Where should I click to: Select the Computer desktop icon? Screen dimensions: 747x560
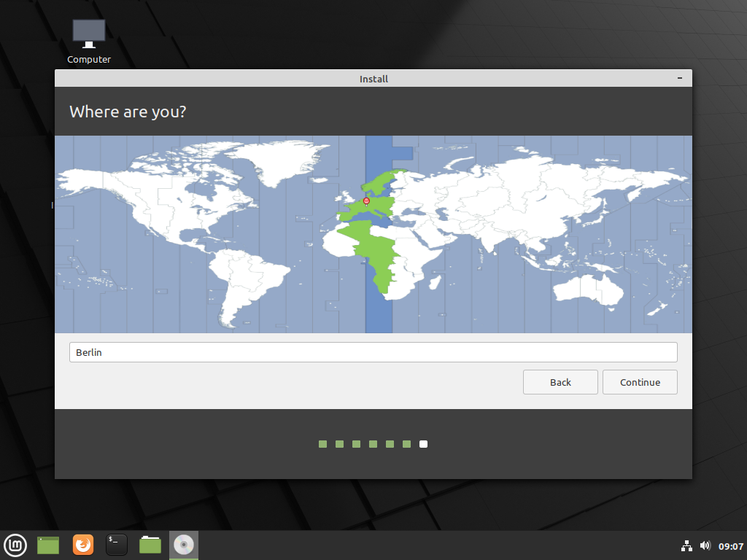pos(88,42)
